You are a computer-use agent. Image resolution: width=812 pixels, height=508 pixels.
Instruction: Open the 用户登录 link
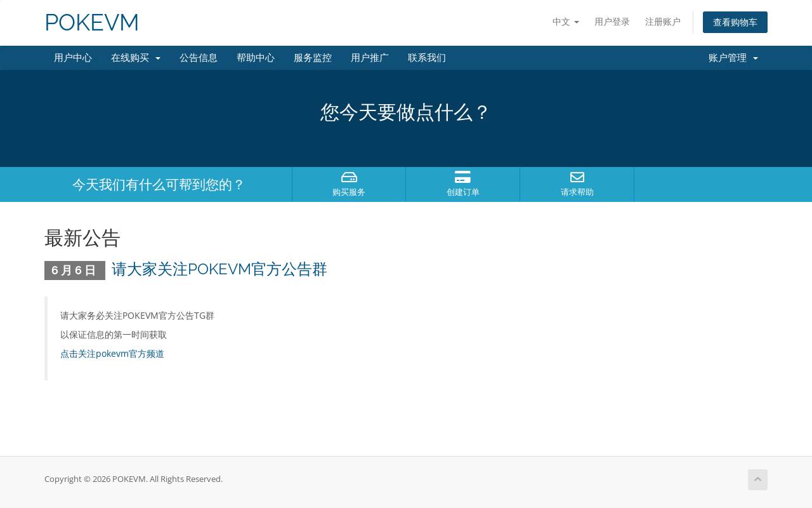[x=612, y=22]
